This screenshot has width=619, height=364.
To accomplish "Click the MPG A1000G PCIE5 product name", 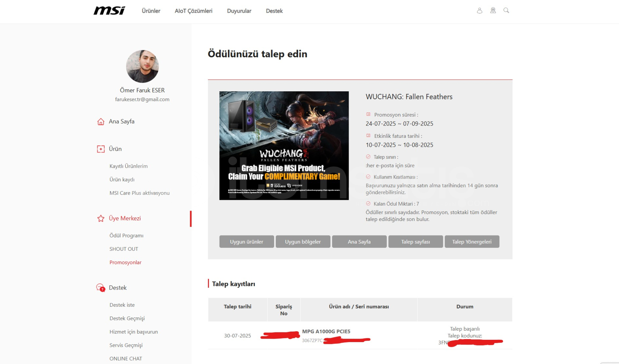I will coord(326,332).
